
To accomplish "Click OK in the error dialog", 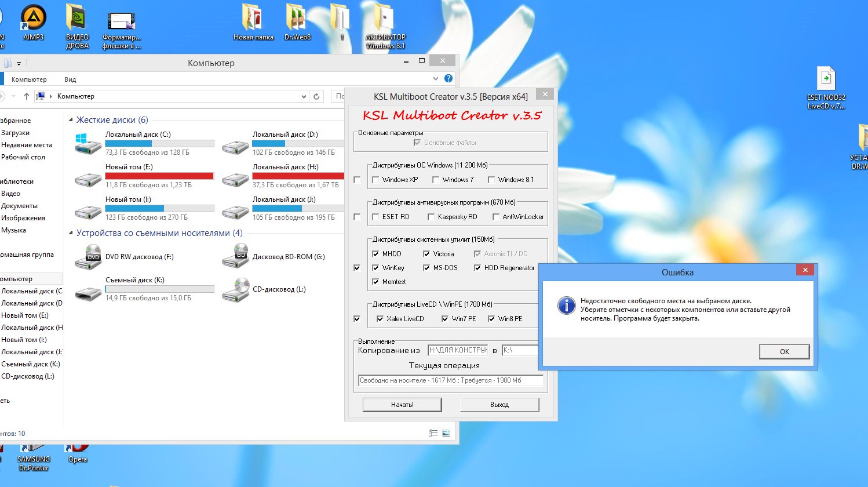I will (x=784, y=351).
